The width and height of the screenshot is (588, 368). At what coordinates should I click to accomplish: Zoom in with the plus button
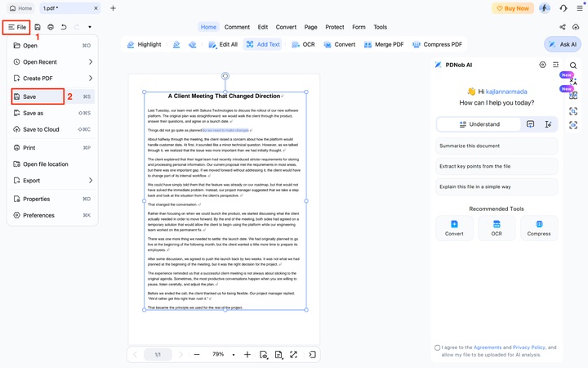[x=247, y=354]
